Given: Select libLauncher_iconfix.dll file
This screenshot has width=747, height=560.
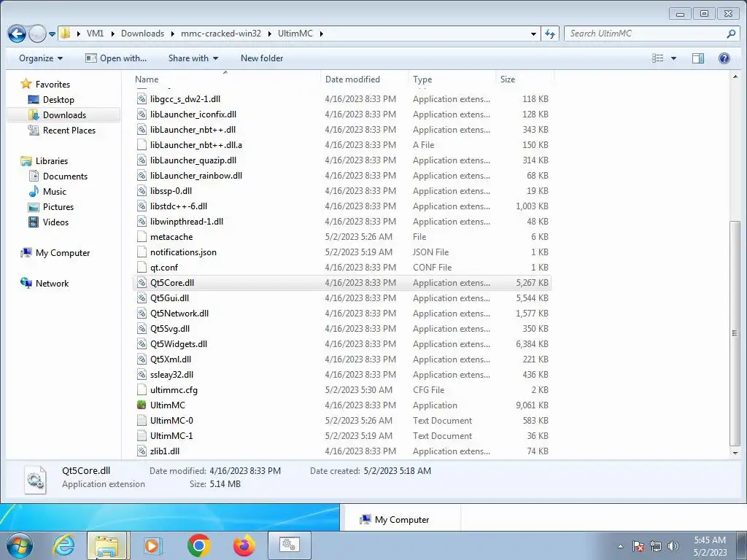Looking at the screenshot, I should [193, 114].
